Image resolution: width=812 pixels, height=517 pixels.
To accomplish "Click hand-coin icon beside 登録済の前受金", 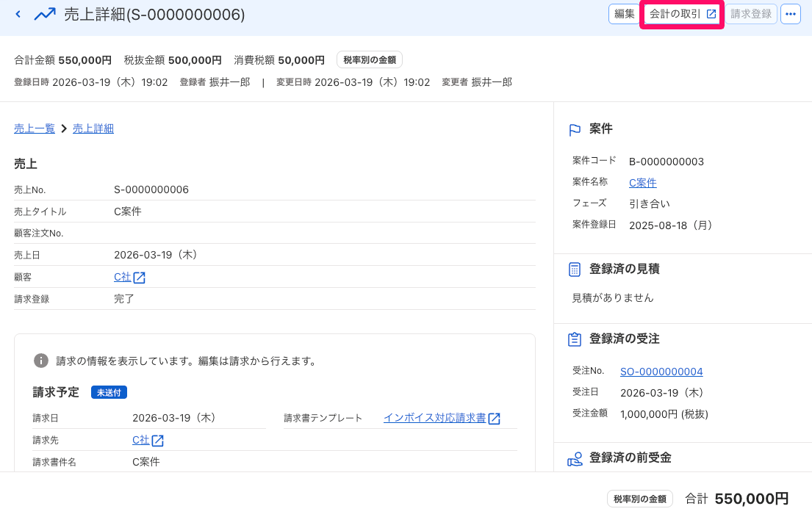I will click(x=575, y=458).
